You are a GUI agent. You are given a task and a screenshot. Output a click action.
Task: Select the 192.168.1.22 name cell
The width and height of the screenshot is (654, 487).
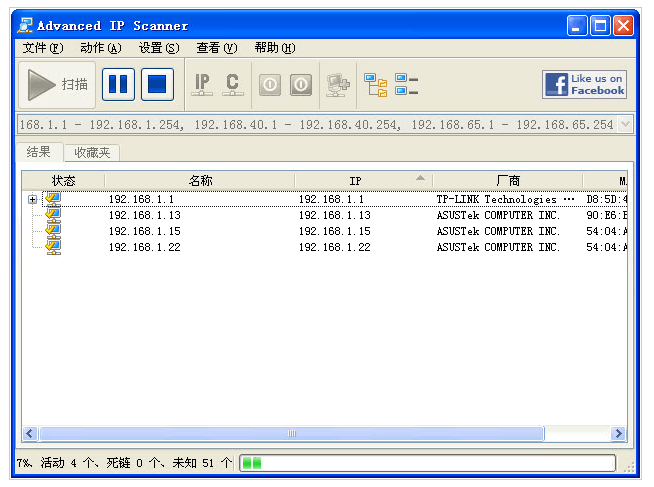(144, 247)
